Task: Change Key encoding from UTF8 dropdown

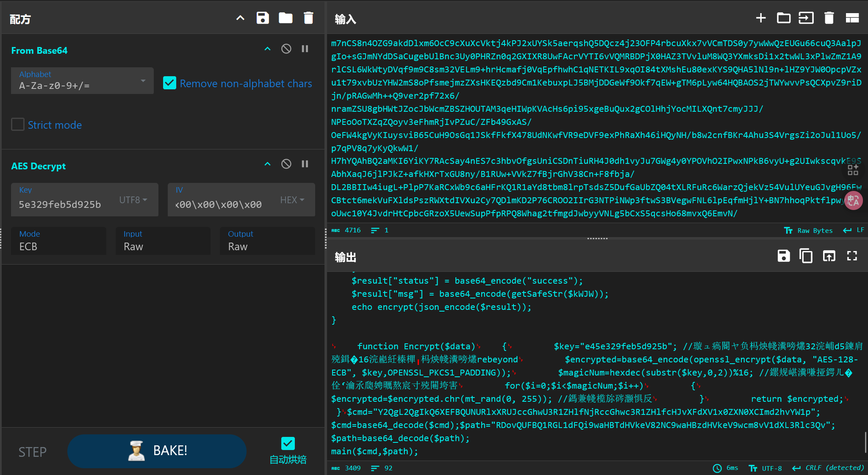Action: pyautogui.click(x=133, y=200)
